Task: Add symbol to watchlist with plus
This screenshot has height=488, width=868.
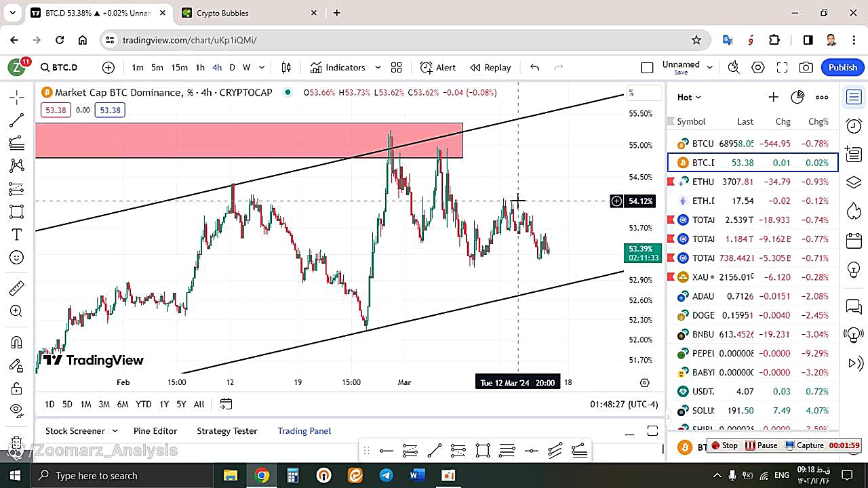Action: (x=773, y=97)
